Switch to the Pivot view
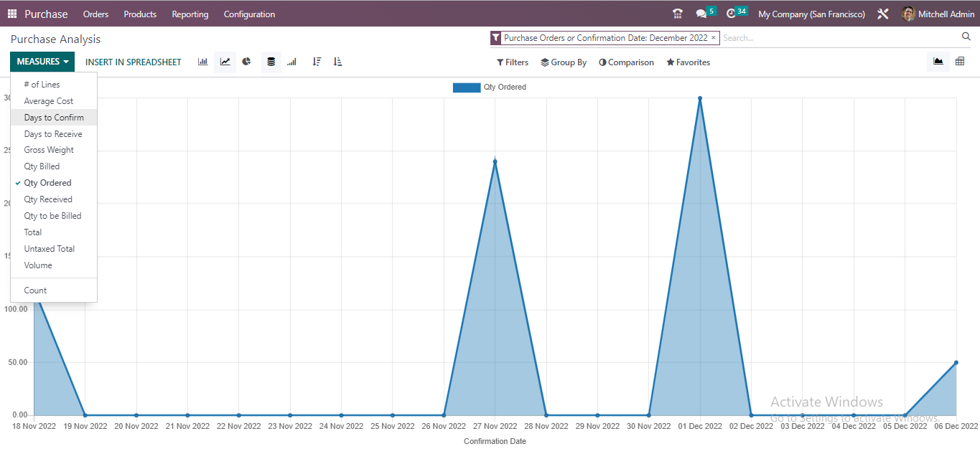 click(960, 61)
